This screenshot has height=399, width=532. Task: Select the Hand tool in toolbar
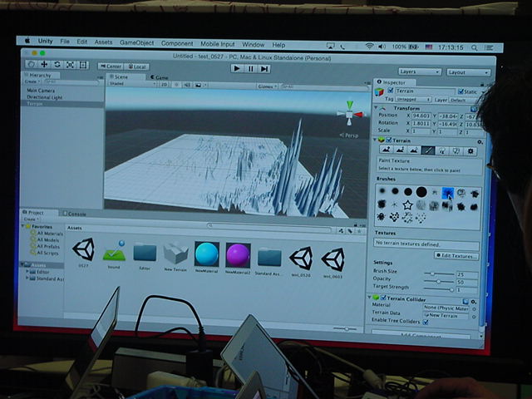32,64
